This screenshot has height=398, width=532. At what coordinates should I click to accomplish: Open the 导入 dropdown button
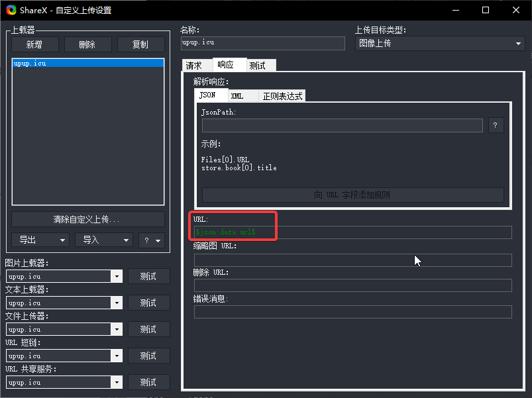[104, 240]
